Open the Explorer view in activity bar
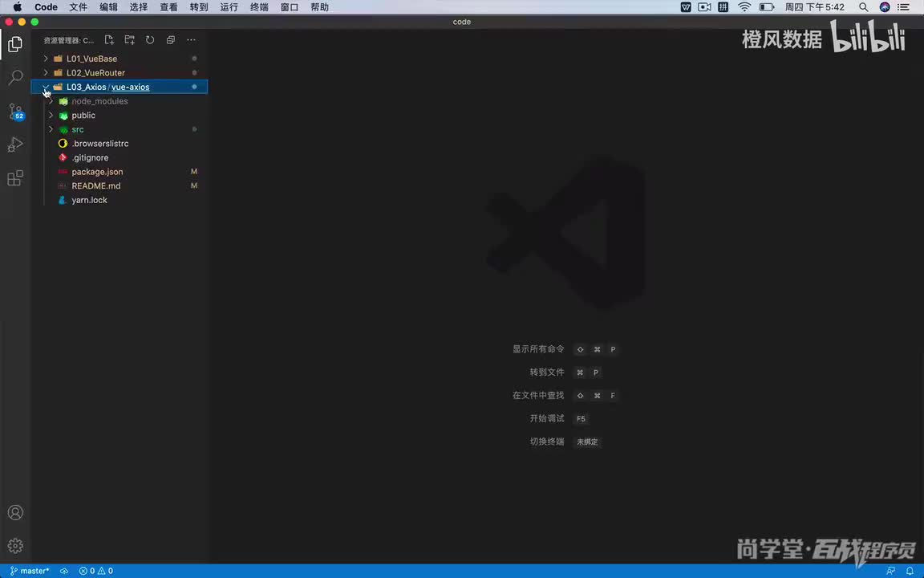Image resolution: width=924 pixels, height=578 pixels. (x=15, y=44)
